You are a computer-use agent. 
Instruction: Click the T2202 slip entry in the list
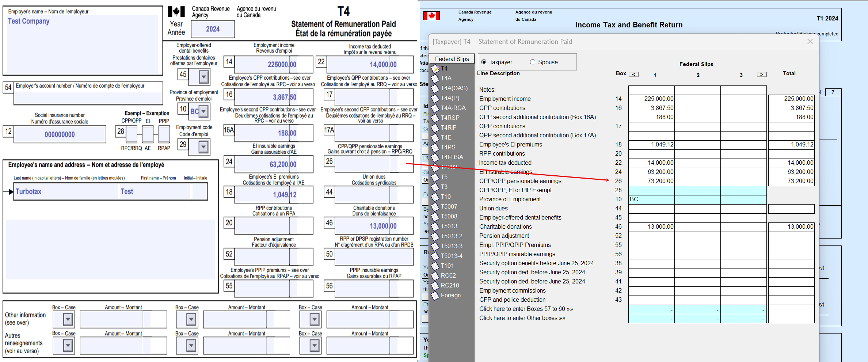[x=449, y=167]
